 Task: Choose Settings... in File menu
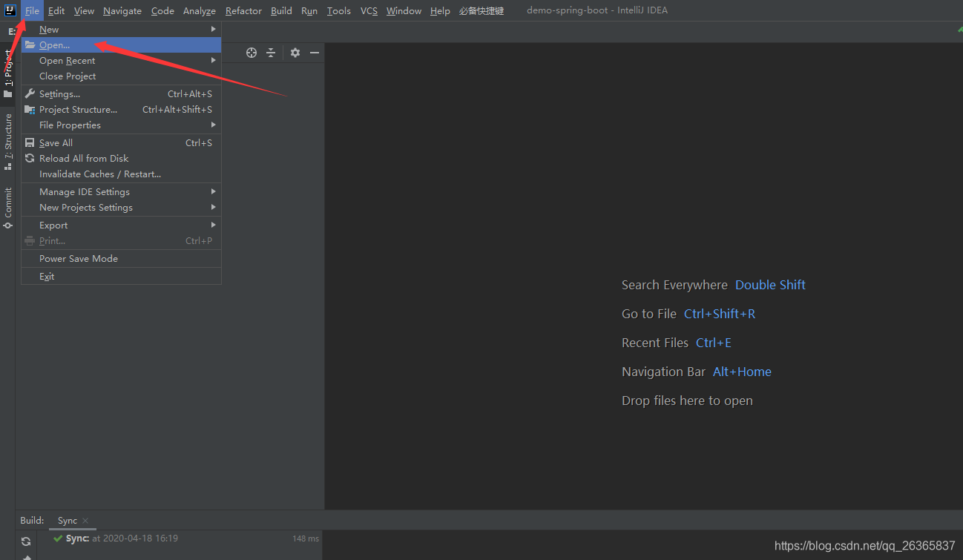point(121,94)
